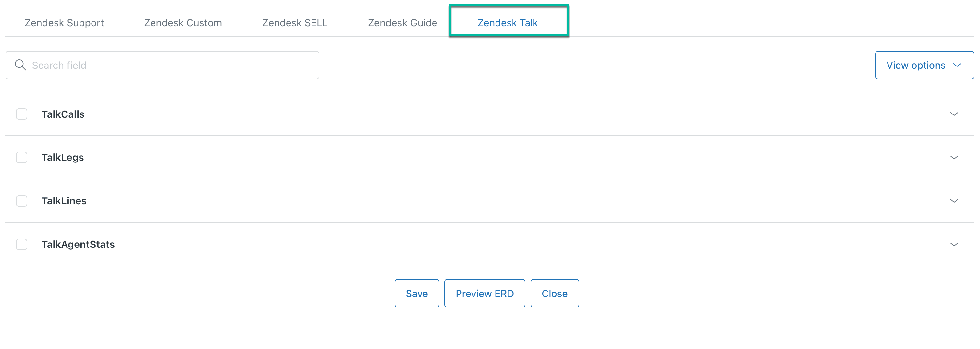Expand the TalkLegs section
Viewport: 980px width, 349px height.
(x=954, y=157)
